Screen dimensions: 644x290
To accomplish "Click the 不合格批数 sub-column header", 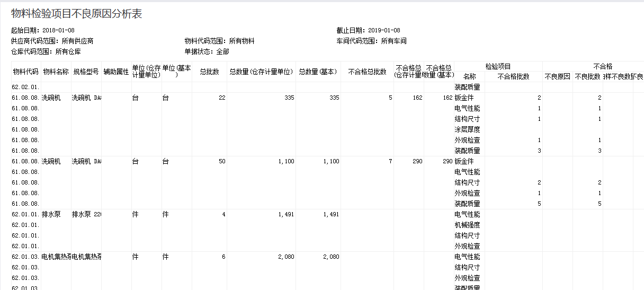I will click(513, 76).
